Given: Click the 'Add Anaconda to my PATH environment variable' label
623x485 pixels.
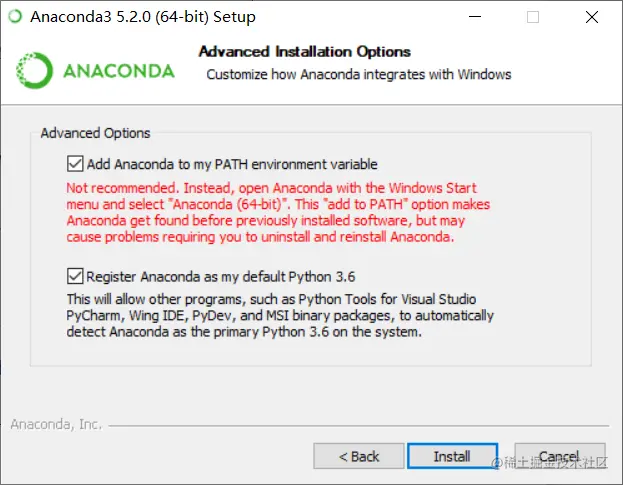Looking at the screenshot, I should point(232,164).
